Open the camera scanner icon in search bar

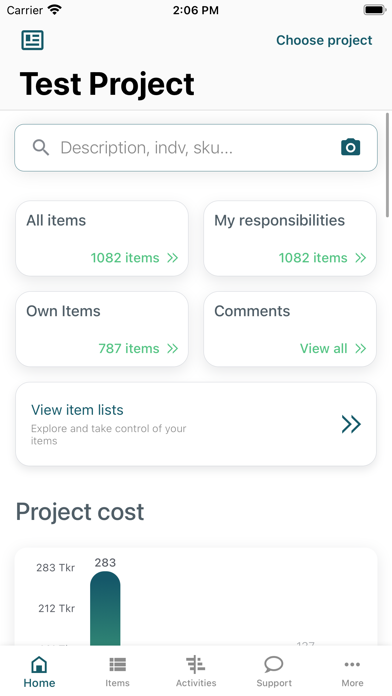click(x=351, y=147)
